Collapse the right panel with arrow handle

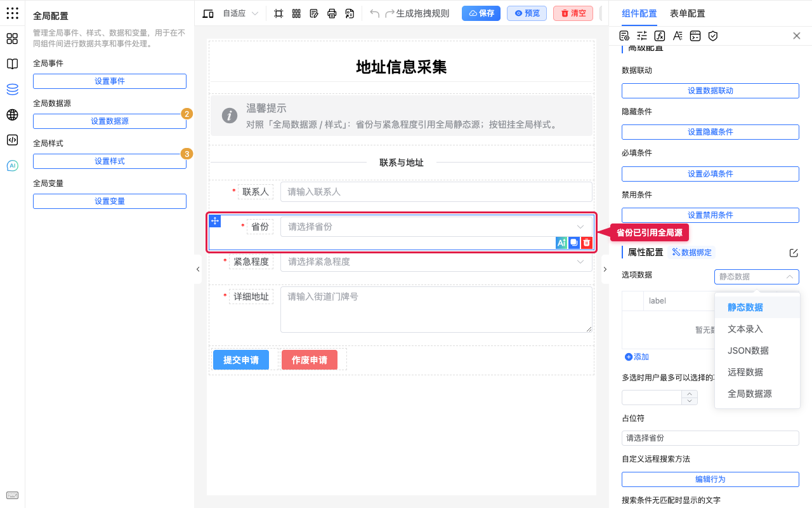605,269
